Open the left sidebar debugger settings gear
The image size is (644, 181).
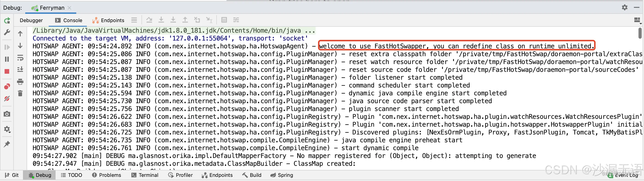[7, 129]
